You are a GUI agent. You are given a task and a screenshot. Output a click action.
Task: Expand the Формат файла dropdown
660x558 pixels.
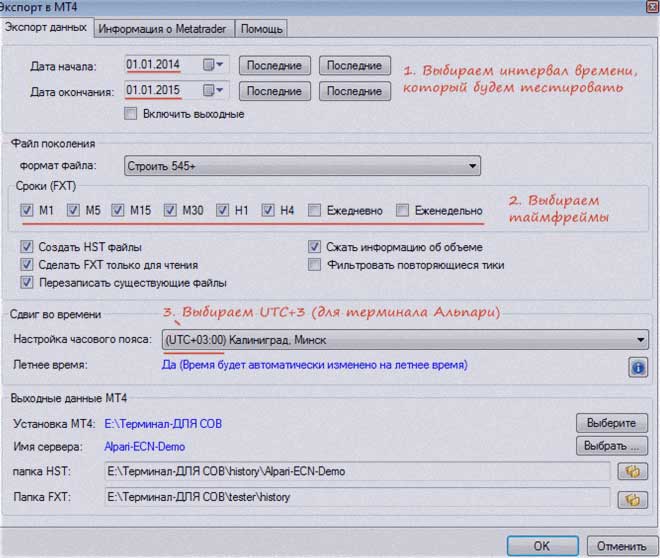click(302, 165)
